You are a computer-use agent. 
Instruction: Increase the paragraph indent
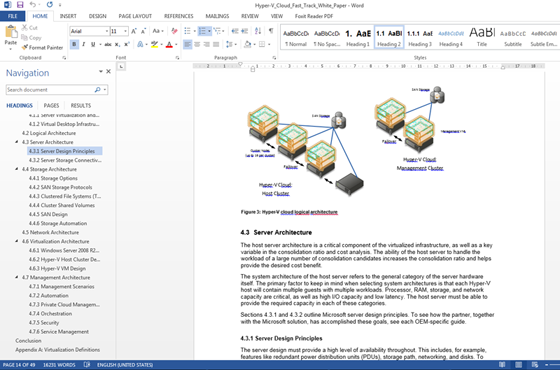click(245, 31)
